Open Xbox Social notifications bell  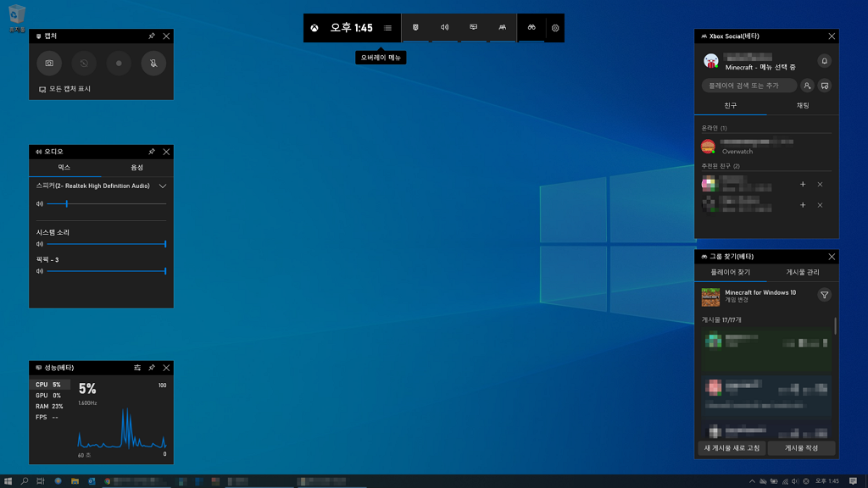pyautogui.click(x=824, y=61)
